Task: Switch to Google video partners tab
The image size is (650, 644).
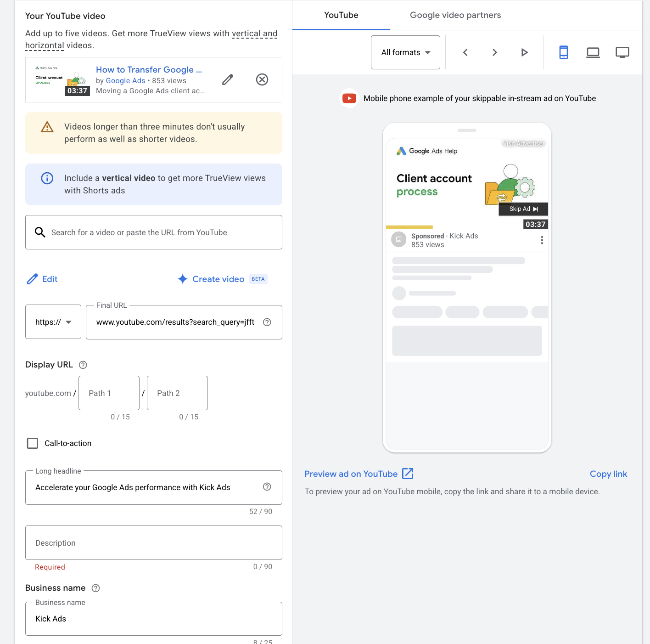Action: pos(455,15)
